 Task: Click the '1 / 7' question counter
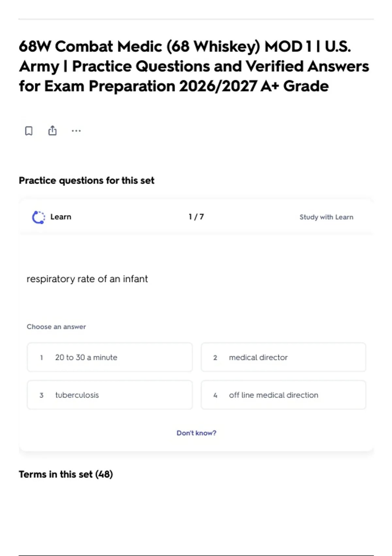tap(196, 217)
